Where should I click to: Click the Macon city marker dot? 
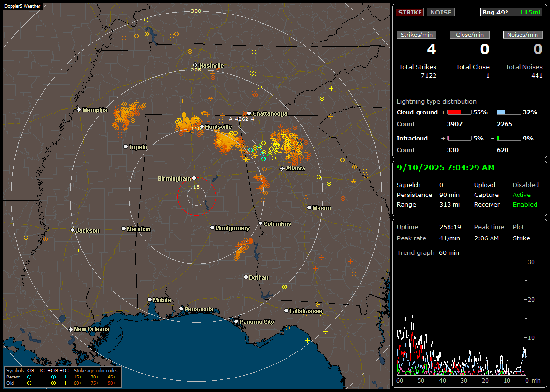(x=309, y=208)
